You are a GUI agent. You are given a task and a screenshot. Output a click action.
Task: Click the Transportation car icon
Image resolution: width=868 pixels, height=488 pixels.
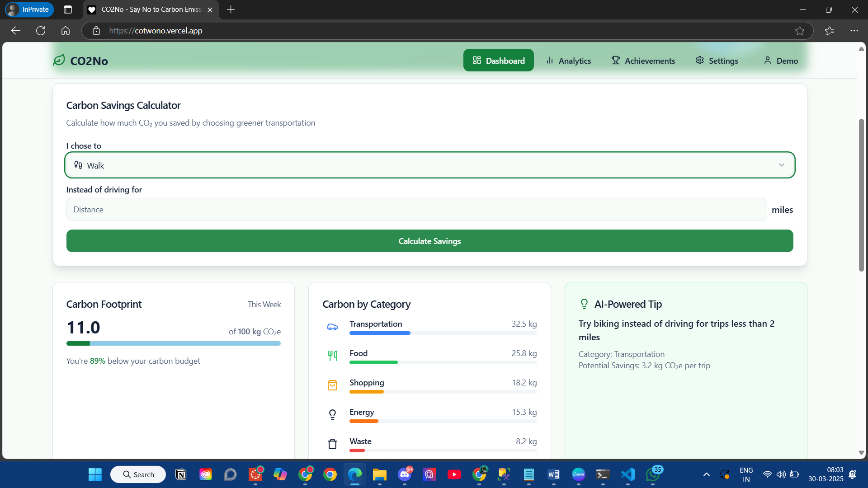click(332, 327)
